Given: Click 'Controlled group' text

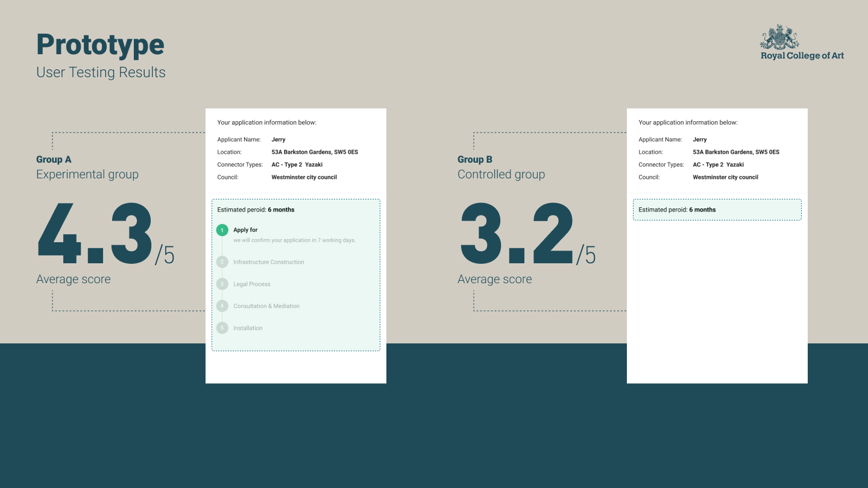Looking at the screenshot, I should click(x=501, y=175).
